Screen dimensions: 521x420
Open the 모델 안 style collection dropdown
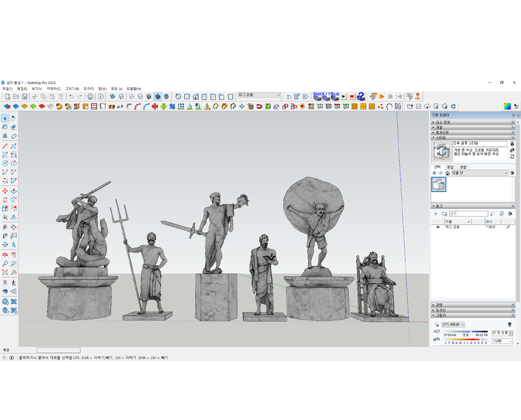tap(480, 173)
